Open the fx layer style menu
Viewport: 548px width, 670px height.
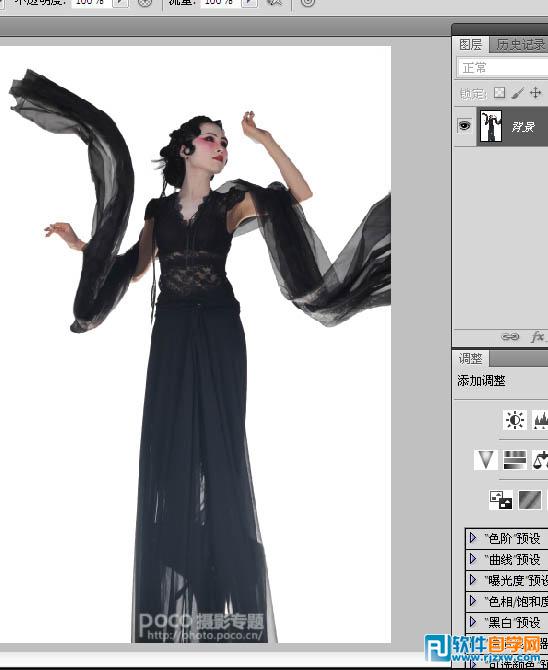[537, 337]
